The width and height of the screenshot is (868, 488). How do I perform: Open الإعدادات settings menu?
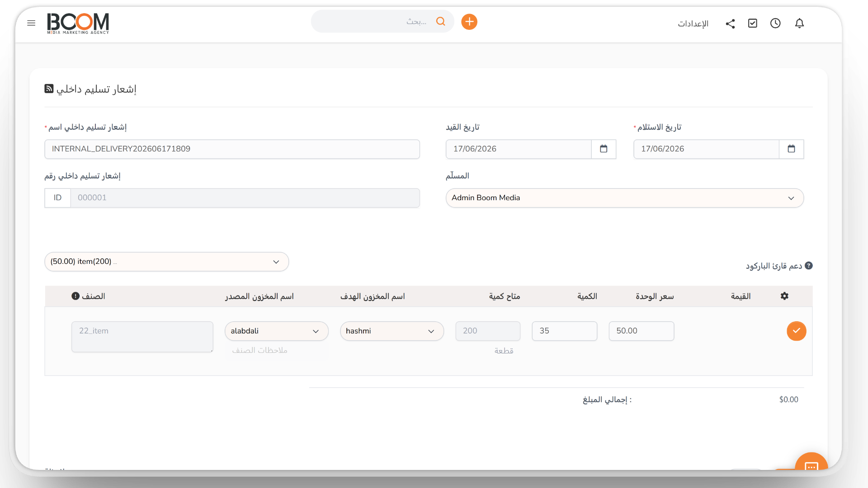693,23
